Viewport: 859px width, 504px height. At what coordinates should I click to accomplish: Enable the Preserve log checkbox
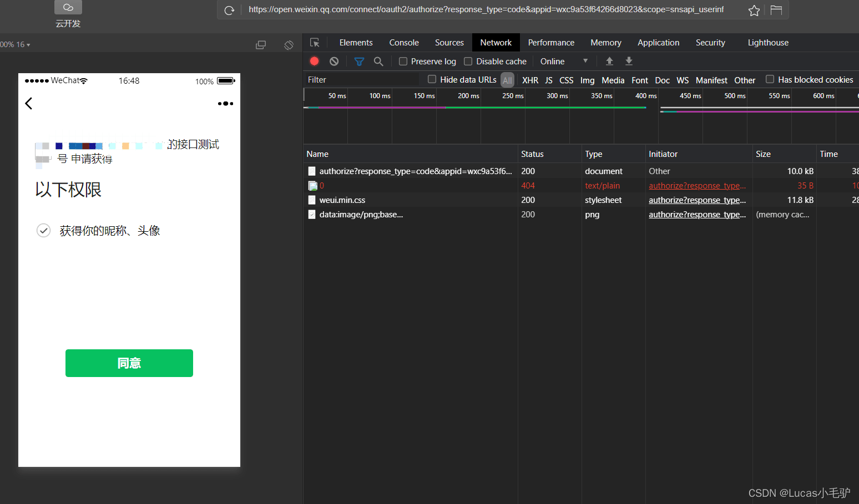[x=403, y=61]
